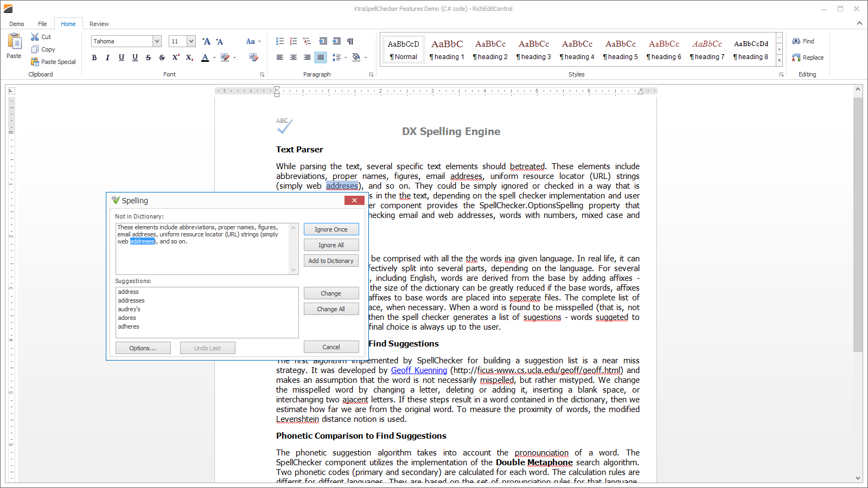
Task: Apply text highlight color
Action: click(225, 57)
